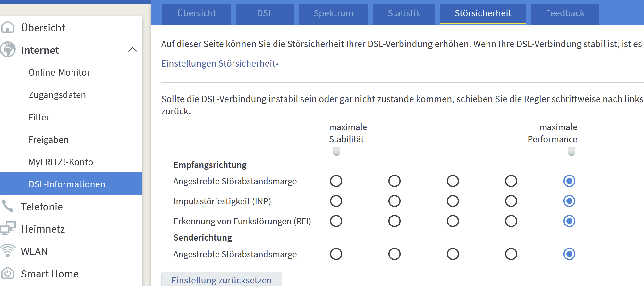Click the home icon beside Übersicht
The width and height of the screenshot is (644, 286).
(8, 28)
